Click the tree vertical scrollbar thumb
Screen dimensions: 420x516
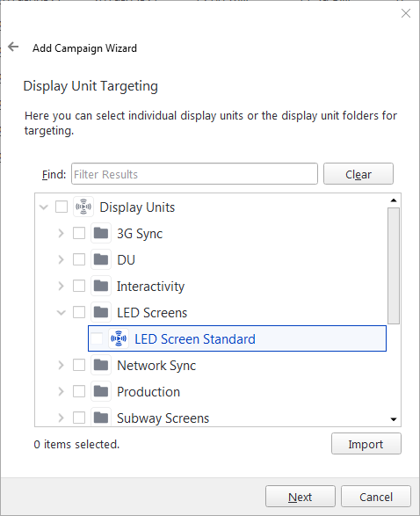click(x=394, y=265)
